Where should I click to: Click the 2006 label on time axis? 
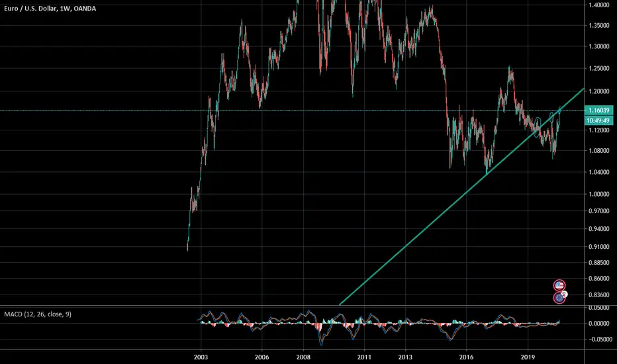[x=261, y=357]
